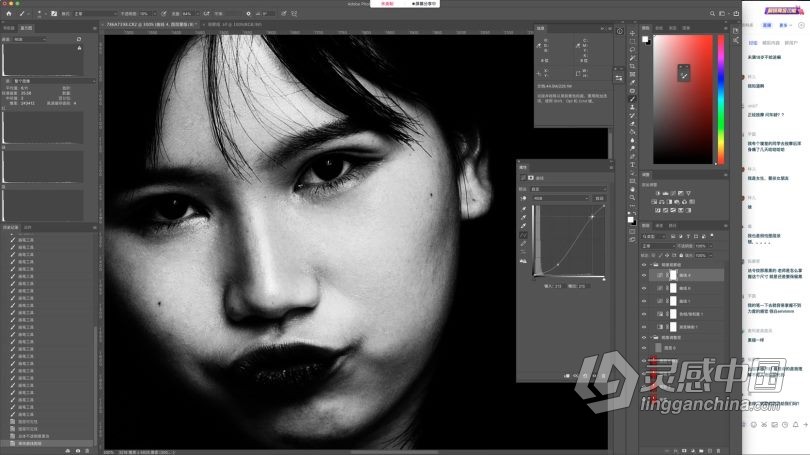Click reset adjustment icon in Properties footer
The height and width of the screenshot is (455, 810).
tap(584, 376)
